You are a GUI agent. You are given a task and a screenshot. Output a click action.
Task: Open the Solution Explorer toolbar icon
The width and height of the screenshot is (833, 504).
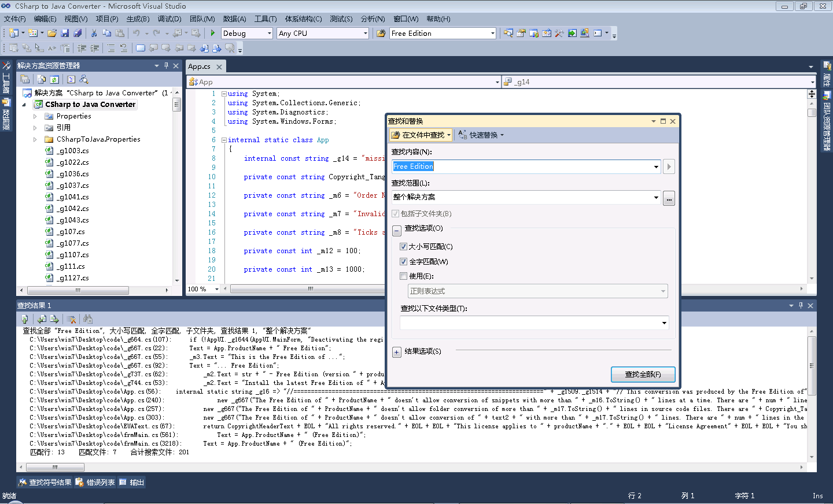508,34
